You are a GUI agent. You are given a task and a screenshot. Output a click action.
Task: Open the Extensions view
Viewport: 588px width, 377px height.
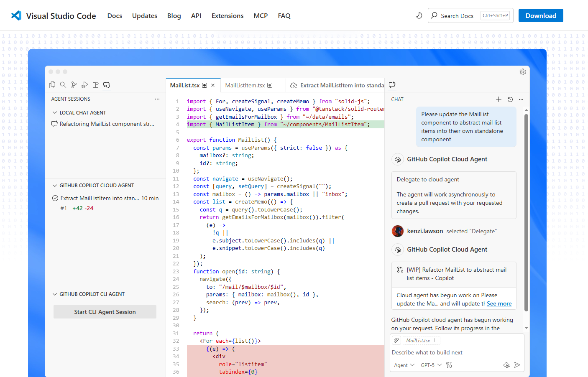[96, 85]
